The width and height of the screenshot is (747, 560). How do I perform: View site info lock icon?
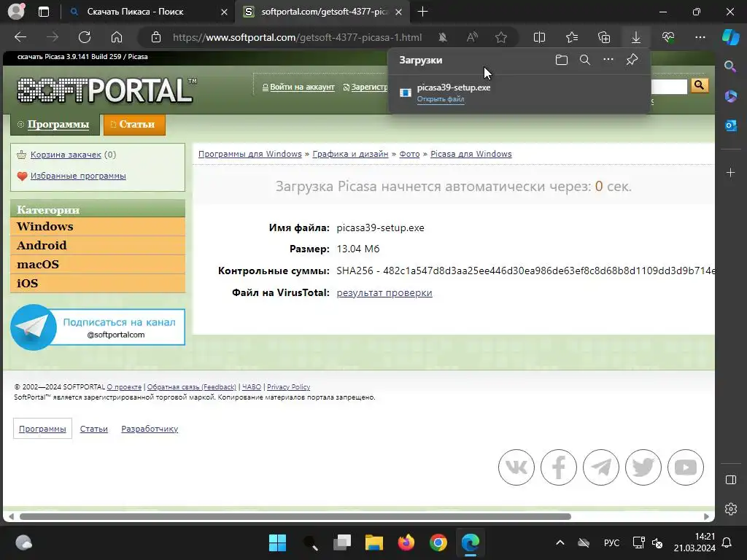click(x=156, y=37)
